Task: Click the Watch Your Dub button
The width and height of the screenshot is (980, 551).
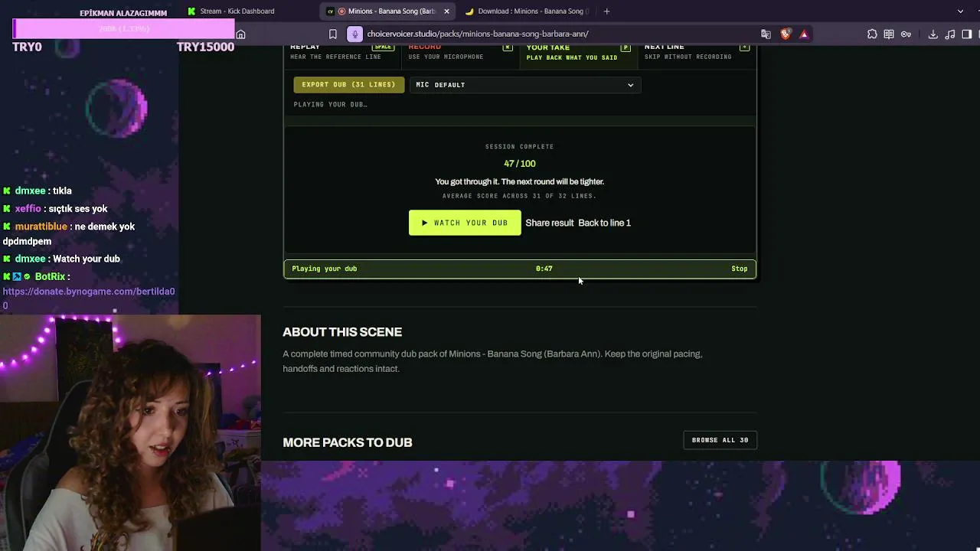Action: click(465, 223)
